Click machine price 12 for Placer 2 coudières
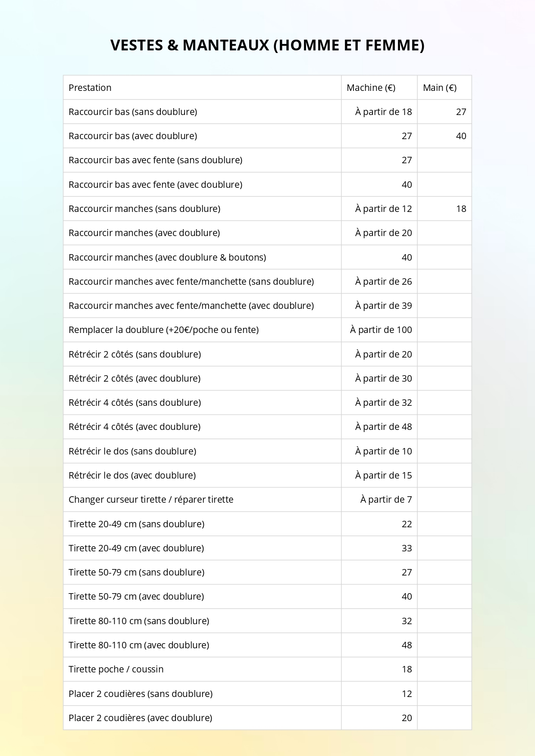This screenshot has width=535, height=756. point(407,694)
